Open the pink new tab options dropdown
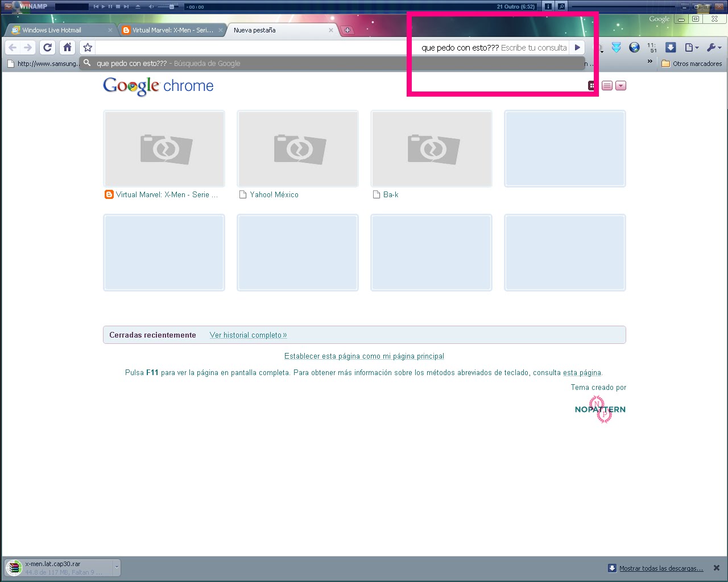 [x=621, y=86]
